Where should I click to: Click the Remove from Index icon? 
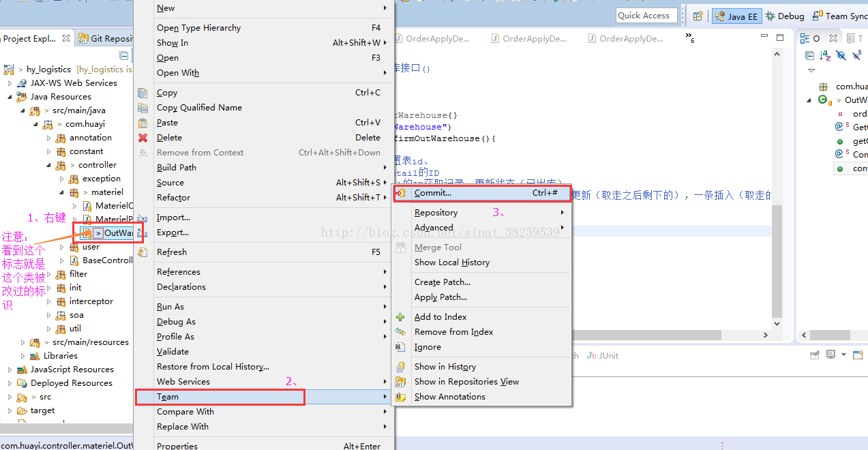click(401, 332)
